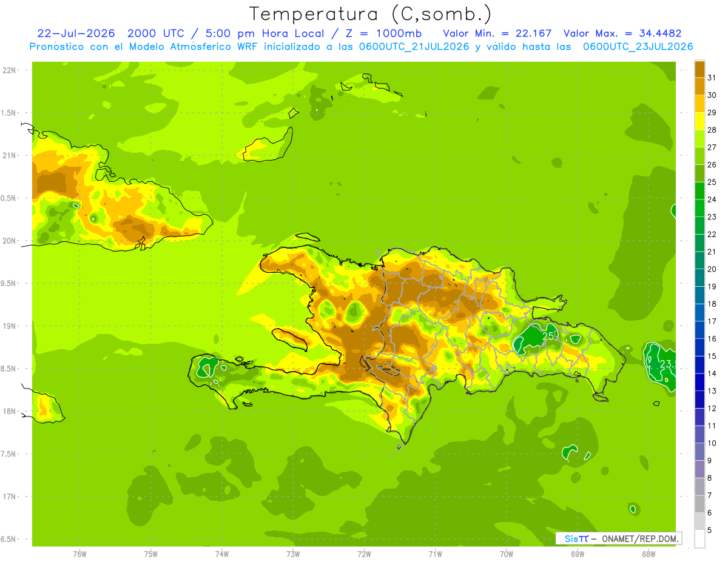Image resolution: width=728 pixels, height=562 pixels.
Task: Click the legend value label "25" in the color bar
Action: [x=712, y=182]
